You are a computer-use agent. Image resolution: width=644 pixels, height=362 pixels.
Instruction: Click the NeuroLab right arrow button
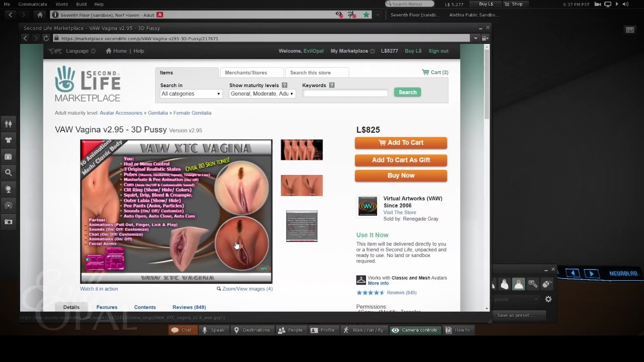tap(591, 274)
